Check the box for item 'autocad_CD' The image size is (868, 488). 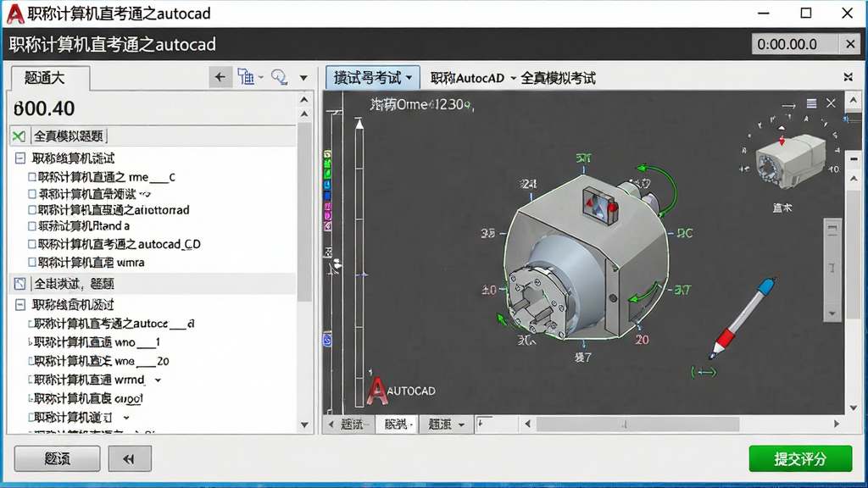click(32, 244)
